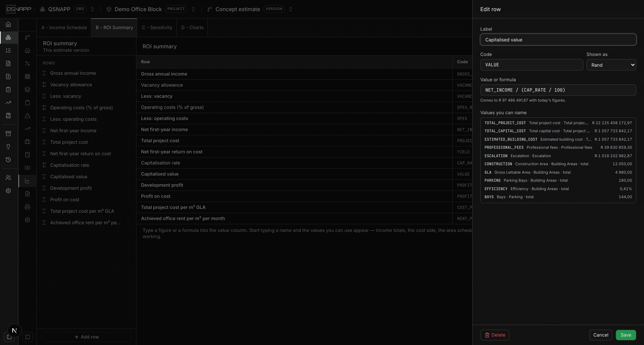
Task: Click the Next.js N badge
Action: 15,330
